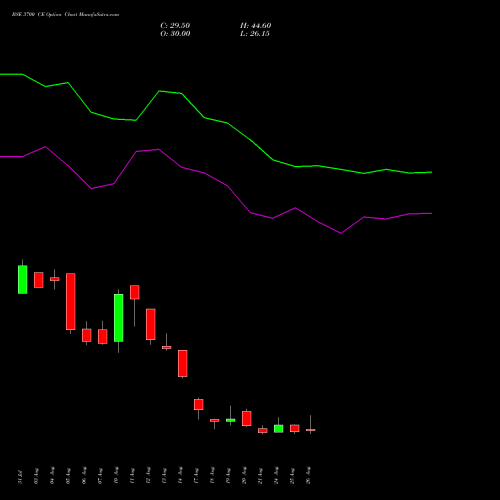
Task: Select the red candlestick for 20 Aug
Action: (247, 418)
